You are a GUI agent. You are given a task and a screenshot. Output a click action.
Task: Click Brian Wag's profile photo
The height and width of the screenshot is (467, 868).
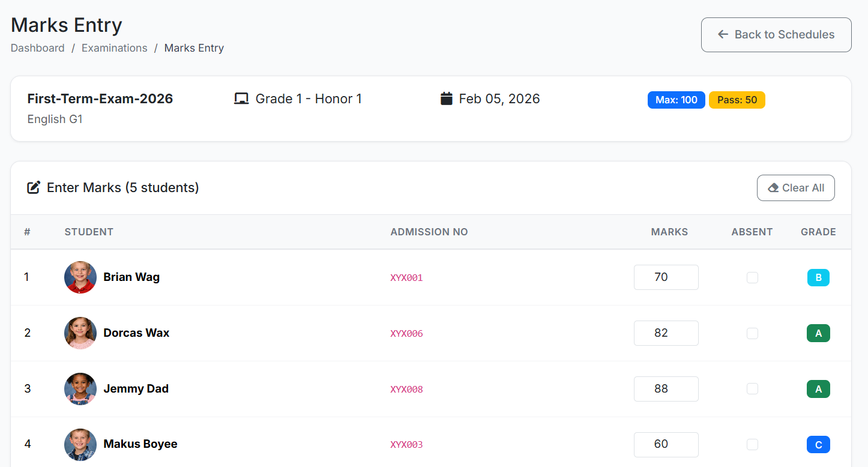pyautogui.click(x=80, y=277)
